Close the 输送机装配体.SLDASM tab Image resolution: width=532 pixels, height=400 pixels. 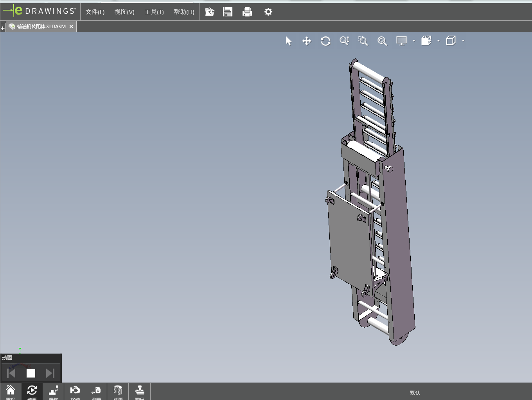71,27
